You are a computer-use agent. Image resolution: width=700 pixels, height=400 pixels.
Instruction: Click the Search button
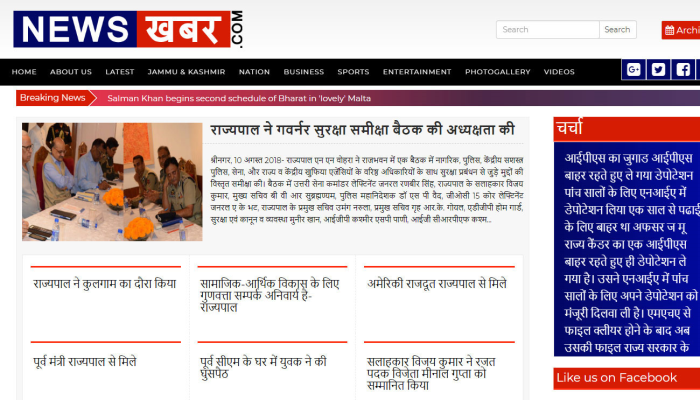point(617,30)
